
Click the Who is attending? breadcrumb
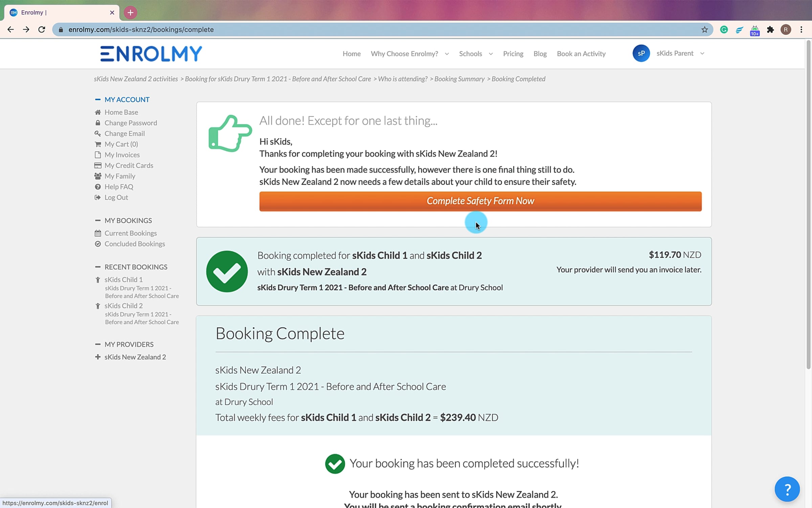click(x=403, y=79)
